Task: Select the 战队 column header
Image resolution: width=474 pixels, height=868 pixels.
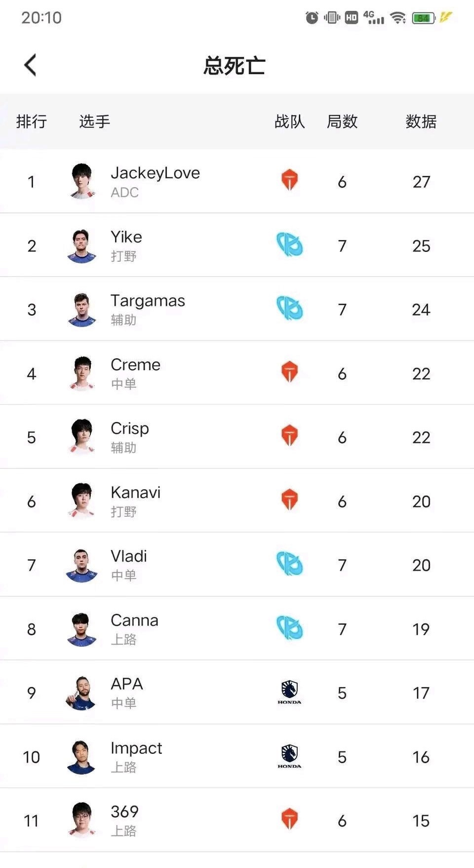Action: tap(290, 122)
